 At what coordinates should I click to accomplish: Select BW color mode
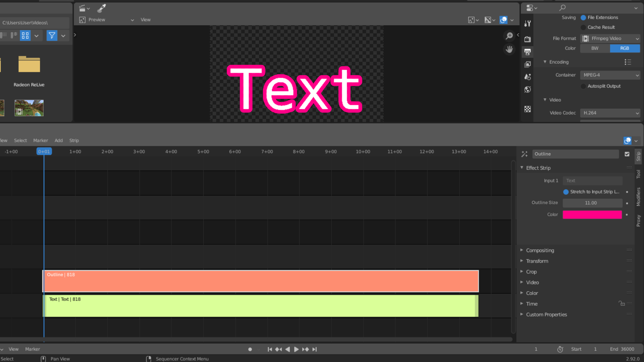[x=595, y=48]
